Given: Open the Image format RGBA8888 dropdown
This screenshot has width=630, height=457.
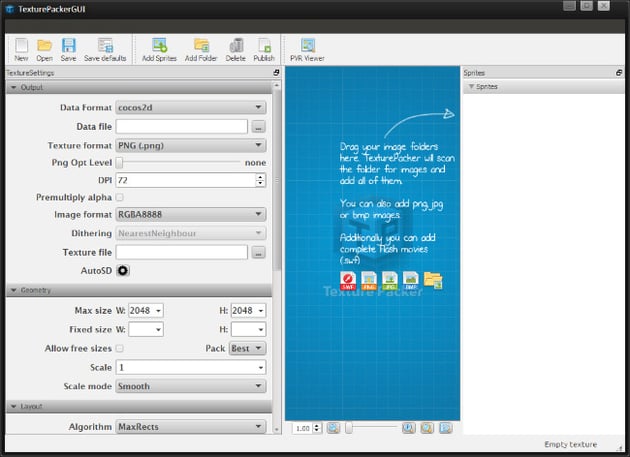Looking at the screenshot, I should tap(191, 214).
